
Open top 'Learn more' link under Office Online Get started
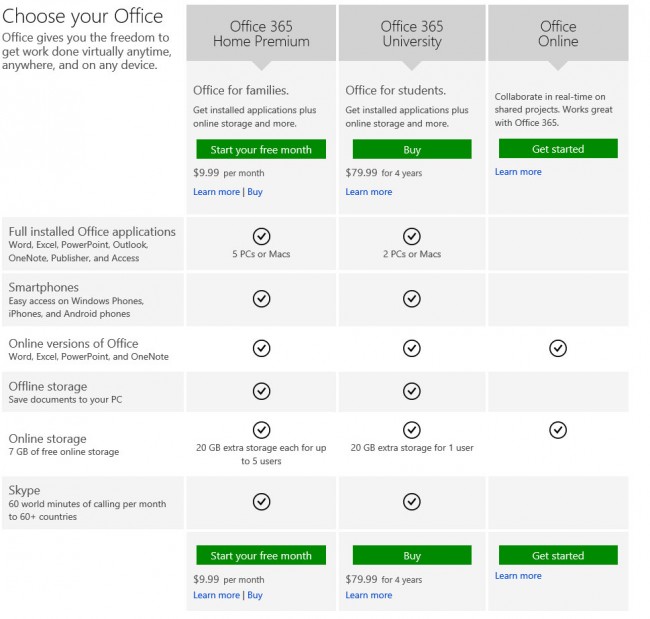click(x=518, y=172)
